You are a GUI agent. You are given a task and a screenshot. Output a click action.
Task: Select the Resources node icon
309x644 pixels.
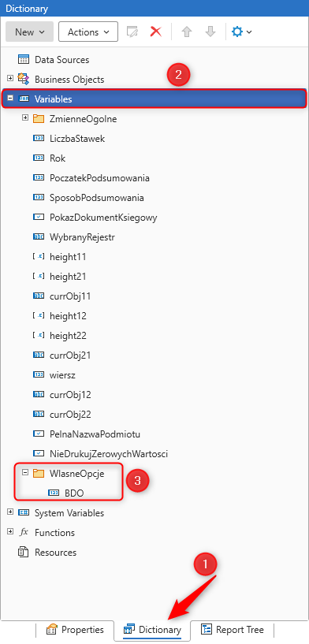[24, 552]
